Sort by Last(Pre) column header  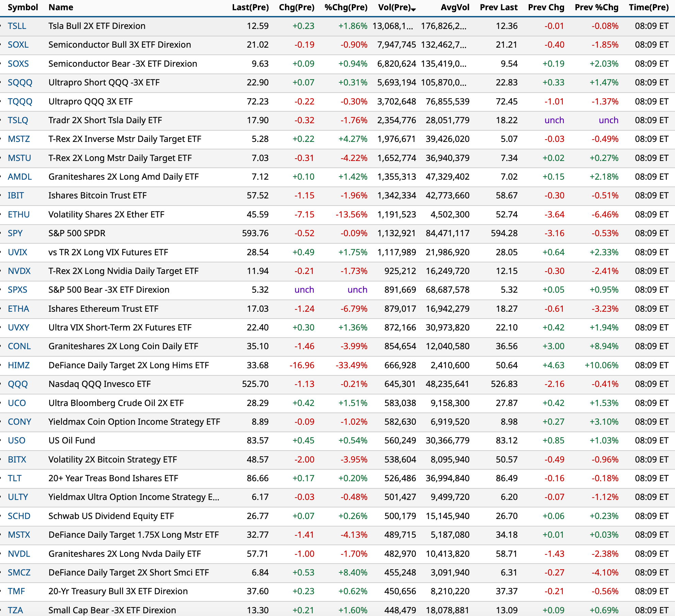pyautogui.click(x=250, y=7)
